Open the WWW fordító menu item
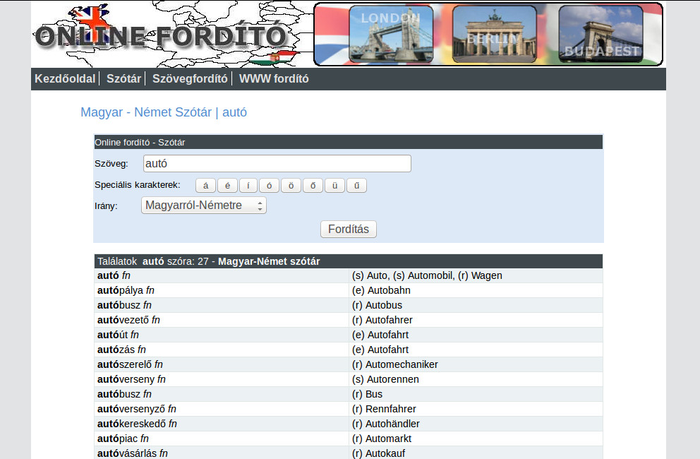 (x=274, y=79)
